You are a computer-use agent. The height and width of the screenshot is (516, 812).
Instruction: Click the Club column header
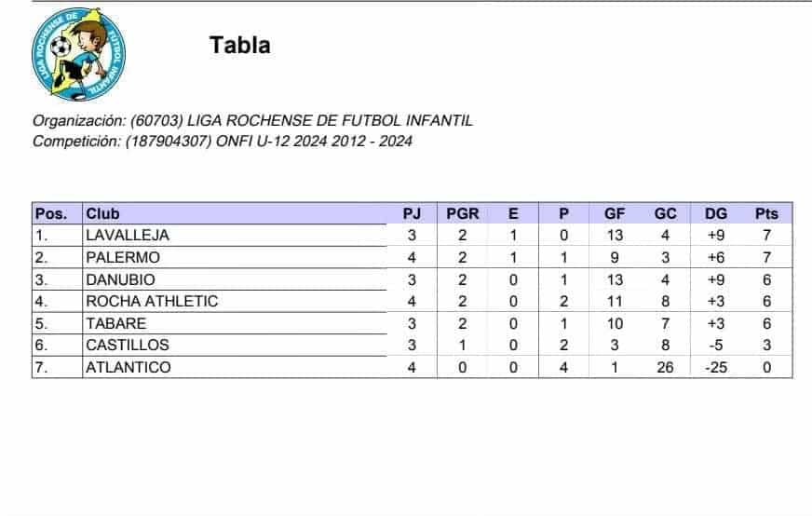click(102, 213)
